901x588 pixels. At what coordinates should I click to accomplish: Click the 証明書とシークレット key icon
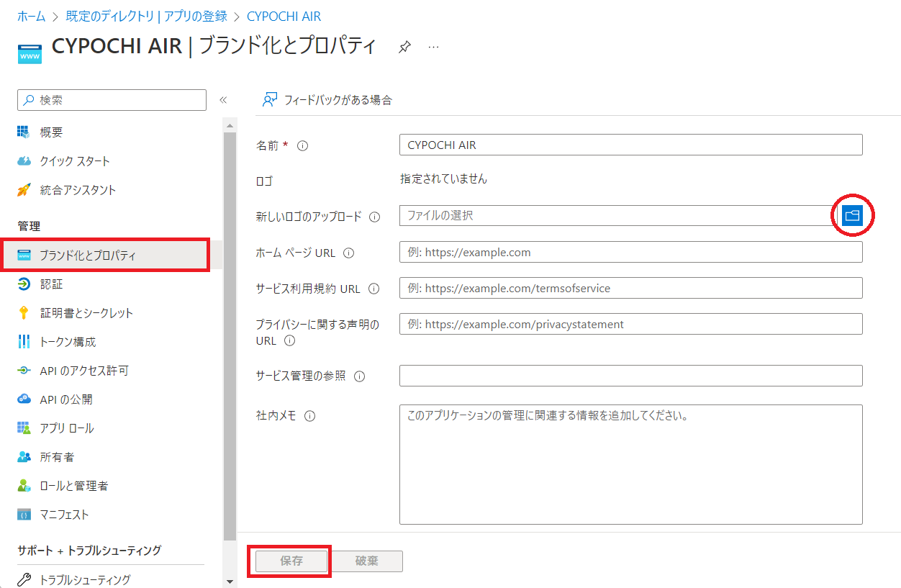(24, 313)
